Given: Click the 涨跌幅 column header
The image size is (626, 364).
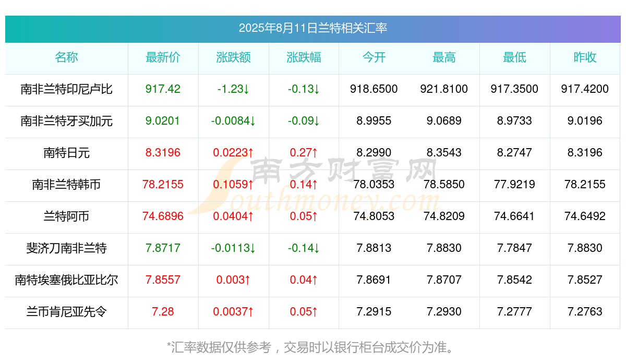Looking at the screenshot, I should point(304,57).
